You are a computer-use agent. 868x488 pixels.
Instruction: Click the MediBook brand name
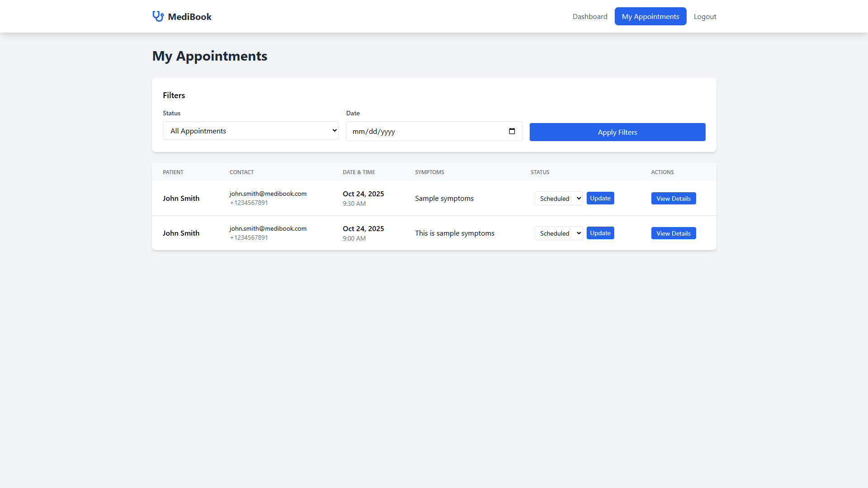point(190,17)
